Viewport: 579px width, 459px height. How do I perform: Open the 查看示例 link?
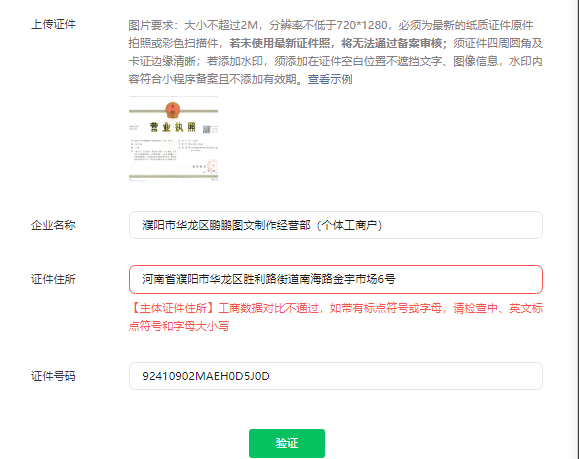(x=330, y=79)
